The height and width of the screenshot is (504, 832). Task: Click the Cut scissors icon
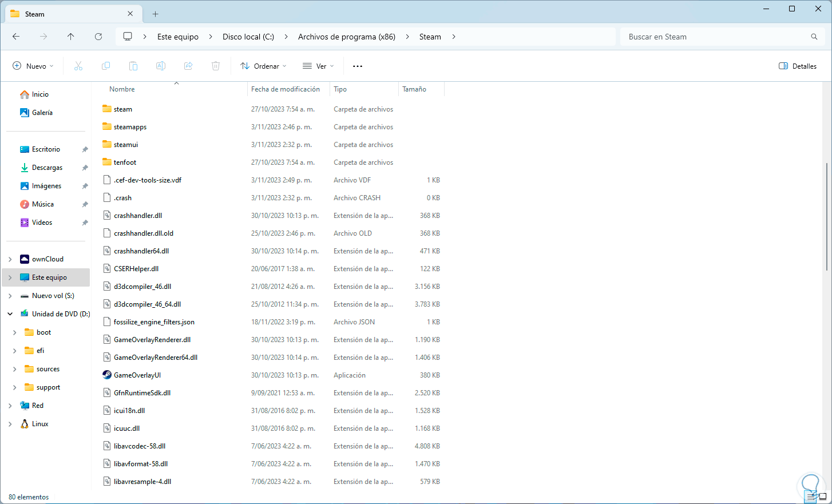coord(78,66)
